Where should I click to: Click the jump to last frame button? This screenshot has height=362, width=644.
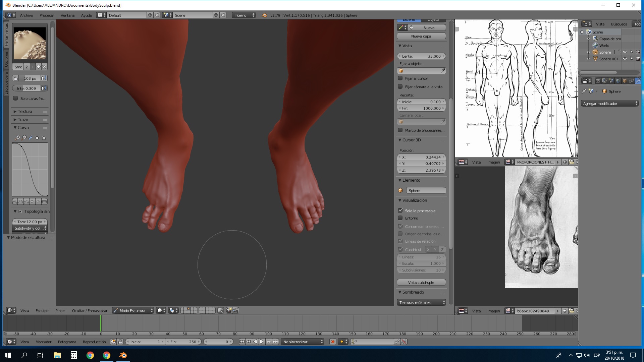tap(275, 342)
